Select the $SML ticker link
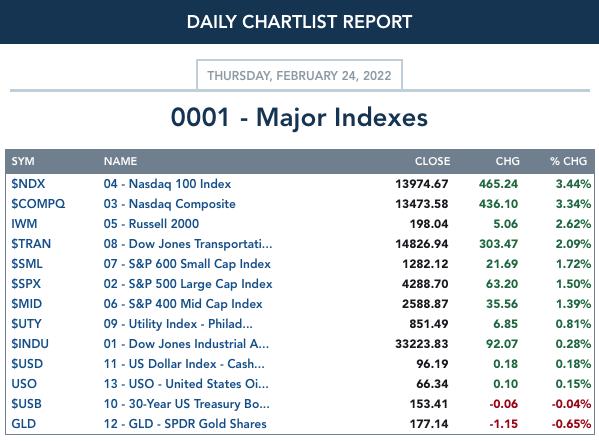599x441 pixels. click(x=27, y=264)
